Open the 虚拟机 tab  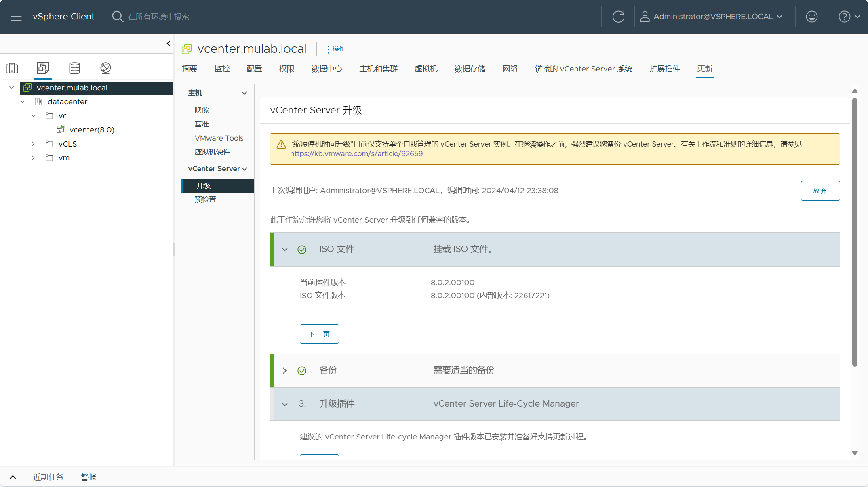click(426, 69)
